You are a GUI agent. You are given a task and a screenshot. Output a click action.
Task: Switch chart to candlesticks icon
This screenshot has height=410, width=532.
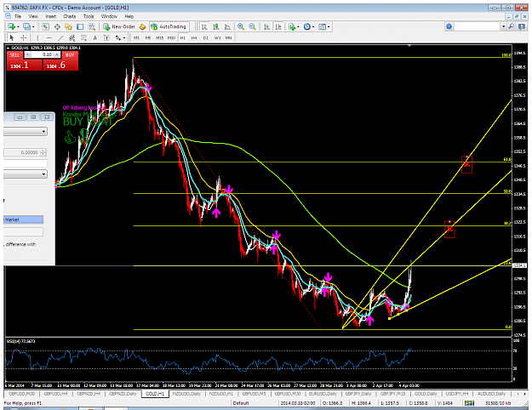[x=216, y=26]
